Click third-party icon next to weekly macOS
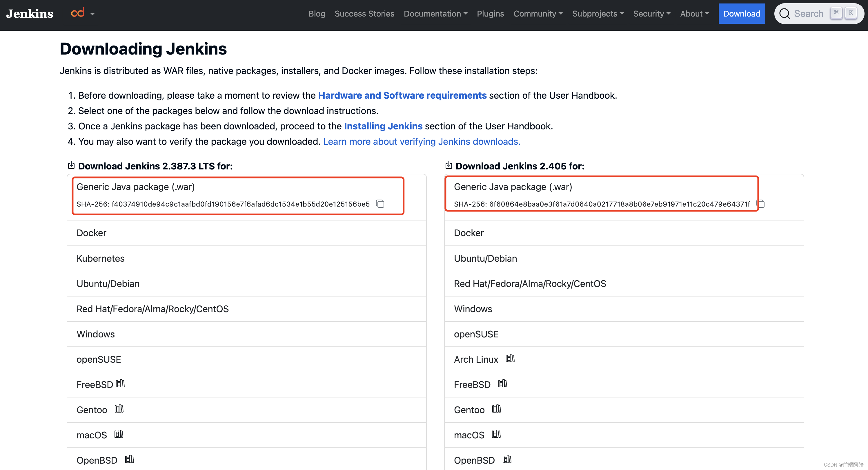Viewport: 868px width, 470px height. click(x=496, y=434)
